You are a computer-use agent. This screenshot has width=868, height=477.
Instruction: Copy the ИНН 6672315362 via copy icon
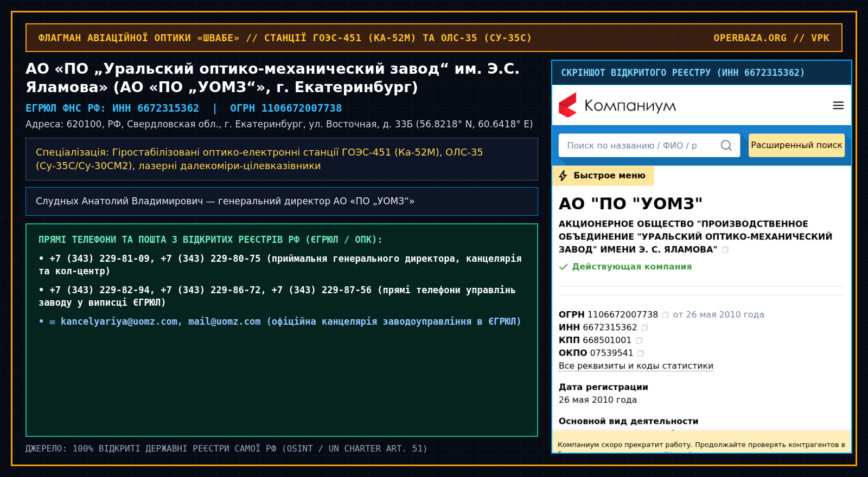pyautogui.click(x=644, y=328)
